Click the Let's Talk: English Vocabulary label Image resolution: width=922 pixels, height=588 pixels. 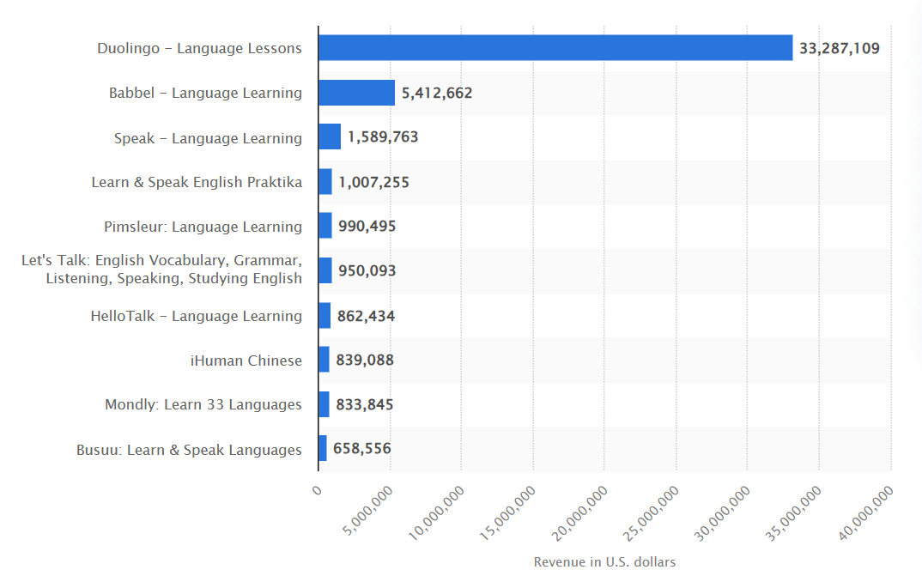tap(161, 270)
